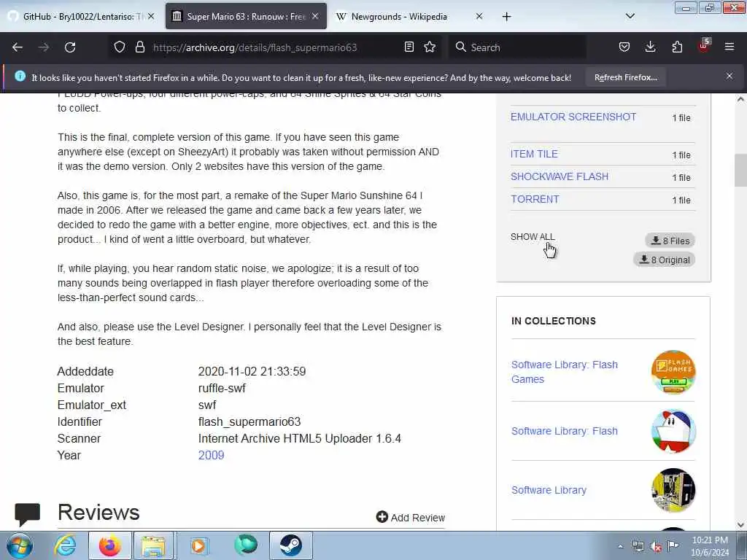Close the Super Mario 63 tab
Viewport: 747px width, 560px height.
315,16
